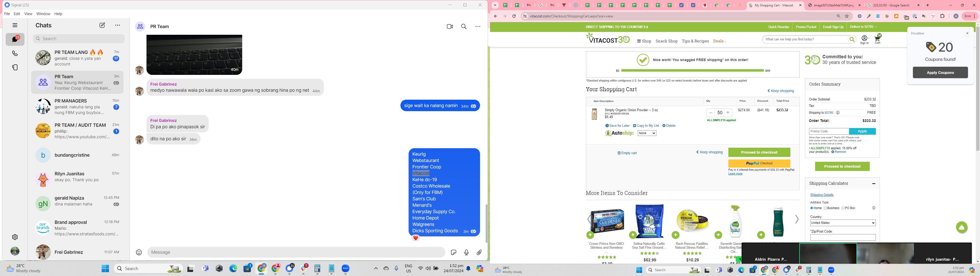
Task: Open the Deliver to 92705 dropdown
Action: coord(863,27)
